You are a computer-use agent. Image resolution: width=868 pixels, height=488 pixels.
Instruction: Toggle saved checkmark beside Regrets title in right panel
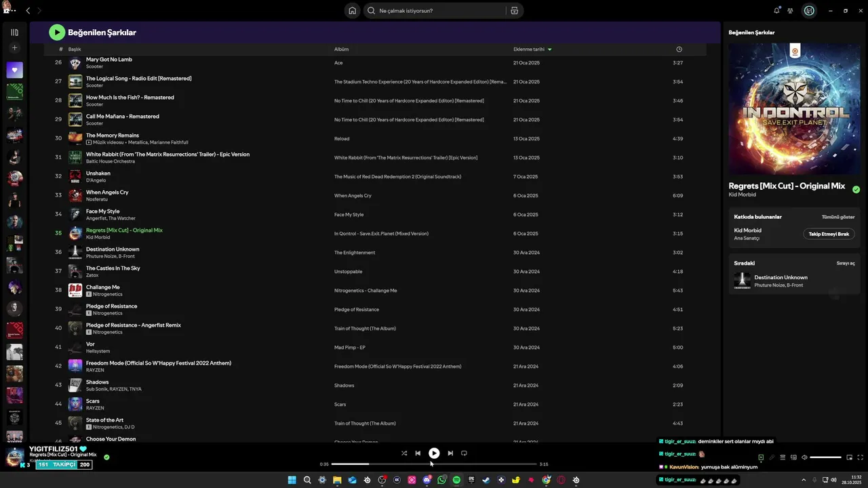[856, 190]
